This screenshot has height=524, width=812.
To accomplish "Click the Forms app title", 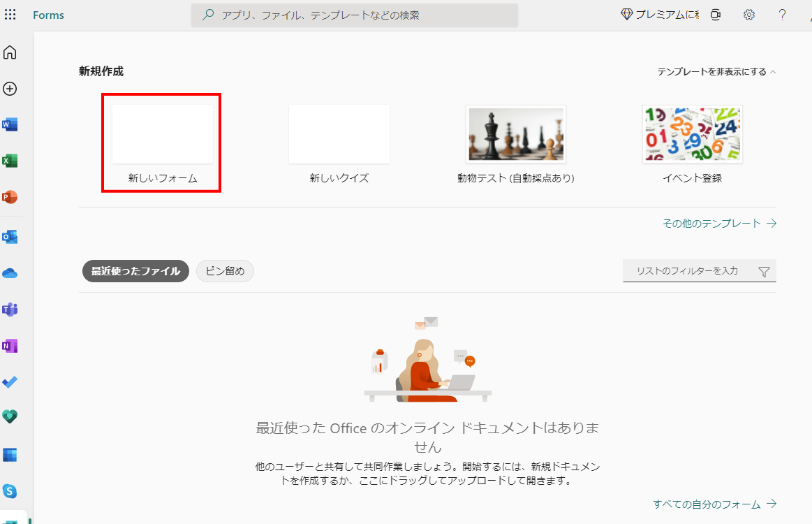I will [x=49, y=15].
